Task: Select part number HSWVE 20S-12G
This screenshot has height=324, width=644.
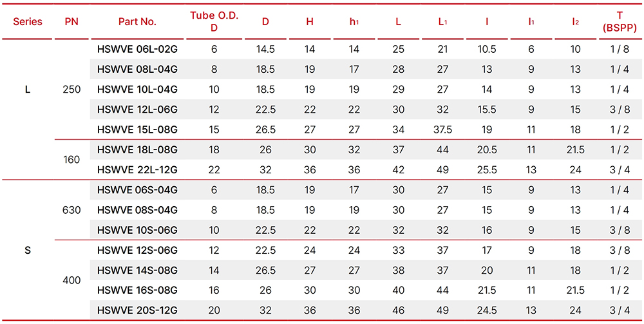Action: [x=137, y=311]
